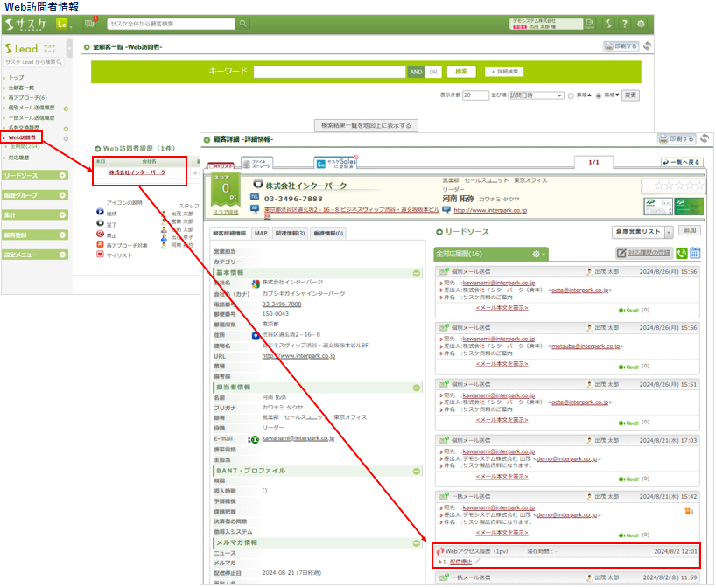Click the サスケ S icon button beside help

[608, 24]
